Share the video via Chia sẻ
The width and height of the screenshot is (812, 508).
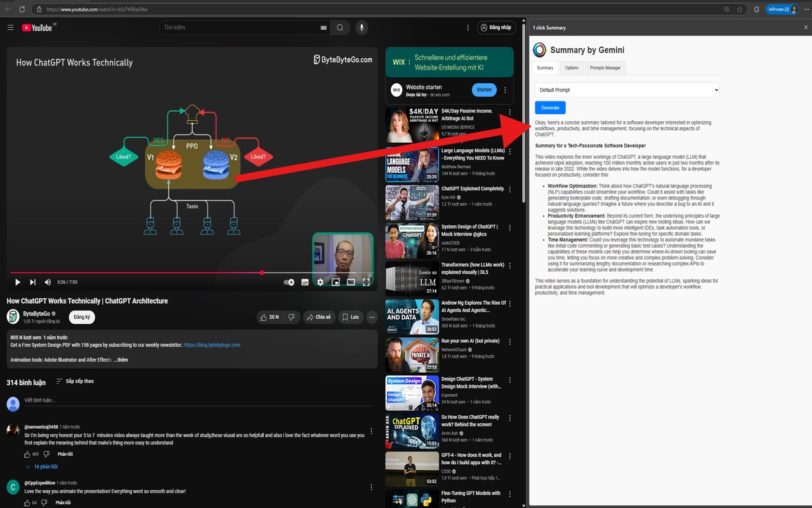coord(318,317)
